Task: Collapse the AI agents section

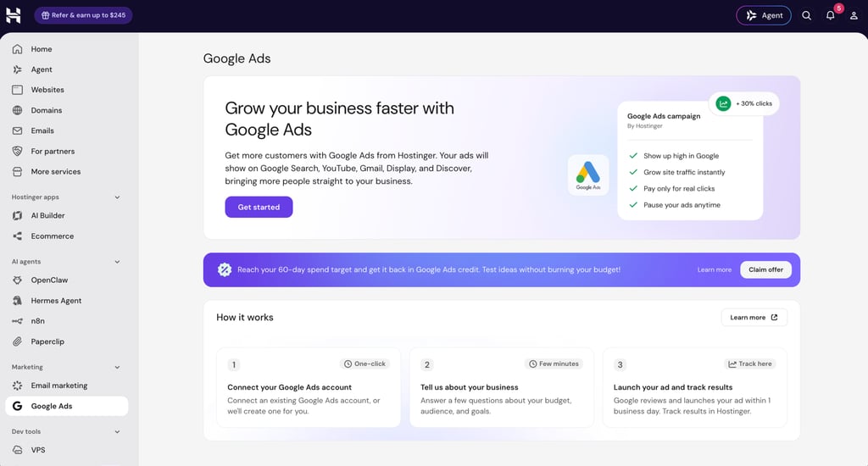Action: click(x=117, y=262)
